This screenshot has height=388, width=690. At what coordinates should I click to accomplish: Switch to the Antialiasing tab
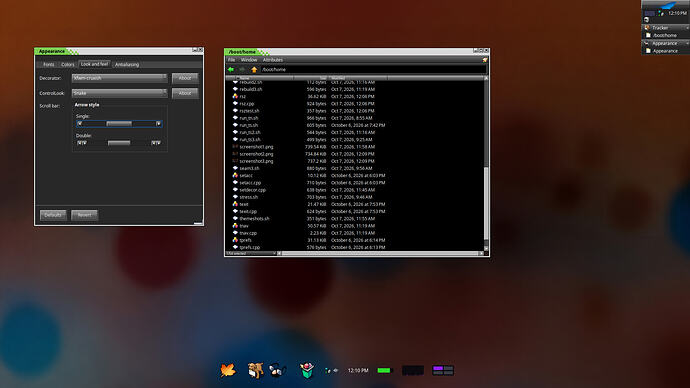tap(127, 65)
